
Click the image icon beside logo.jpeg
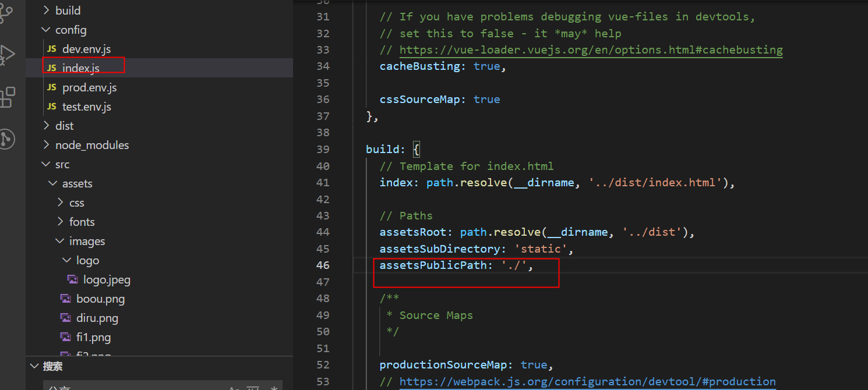point(73,279)
